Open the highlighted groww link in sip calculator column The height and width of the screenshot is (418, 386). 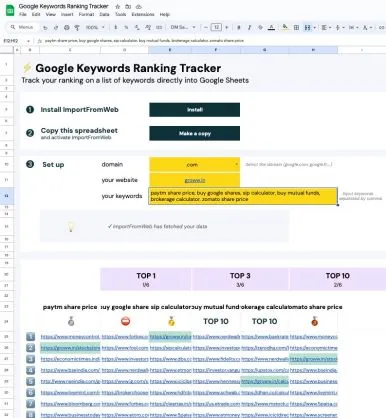tap(170, 337)
